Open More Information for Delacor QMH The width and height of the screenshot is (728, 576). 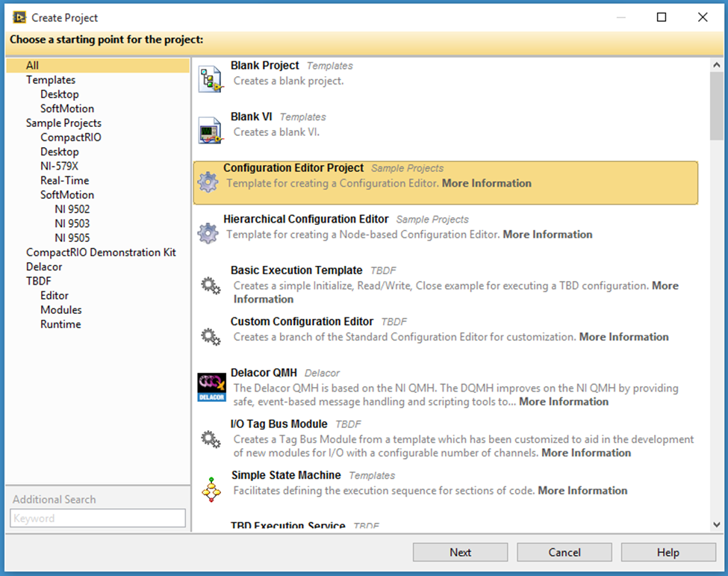point(564,402)
